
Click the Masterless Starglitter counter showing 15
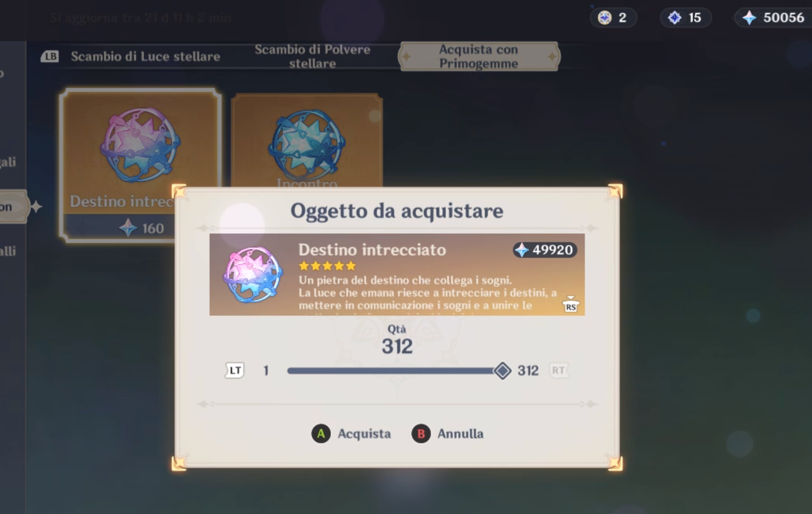point(686,18)
